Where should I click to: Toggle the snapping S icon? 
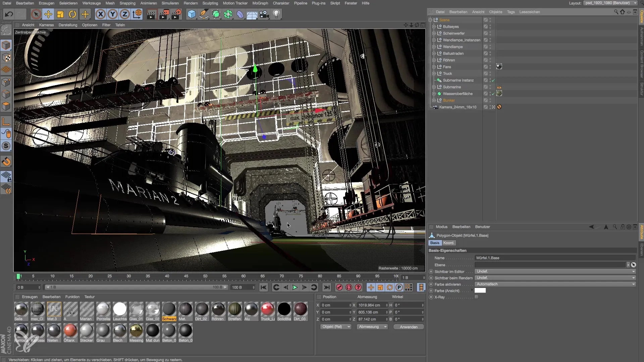(6, 146)
